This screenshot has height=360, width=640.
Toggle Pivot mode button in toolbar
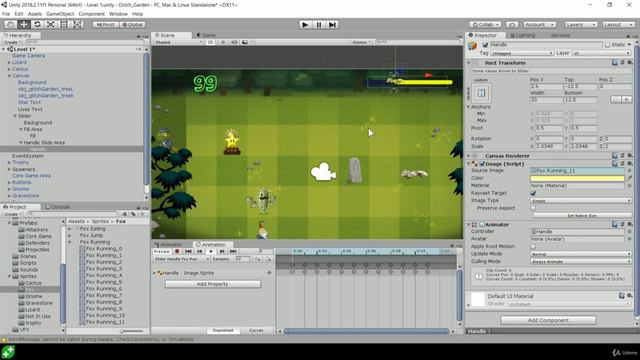[106, 24]
